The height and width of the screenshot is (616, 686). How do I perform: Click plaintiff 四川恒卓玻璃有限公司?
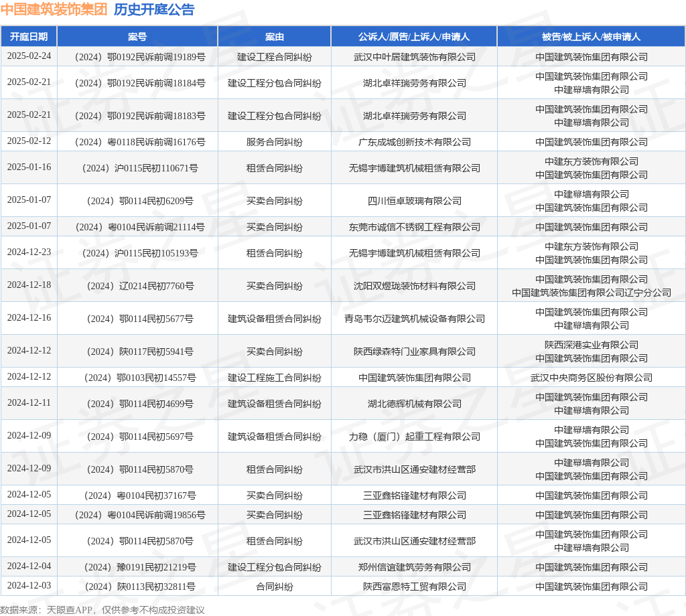click(414, 201)
